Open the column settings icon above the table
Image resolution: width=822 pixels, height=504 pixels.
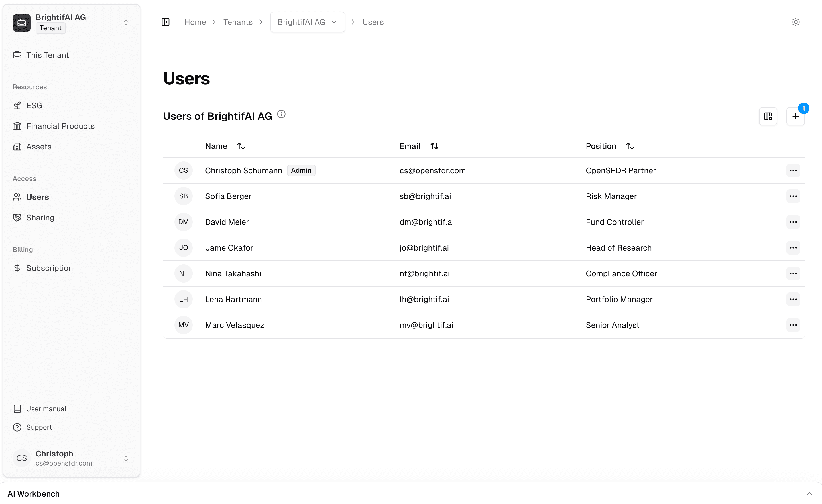tap(768, 116)
